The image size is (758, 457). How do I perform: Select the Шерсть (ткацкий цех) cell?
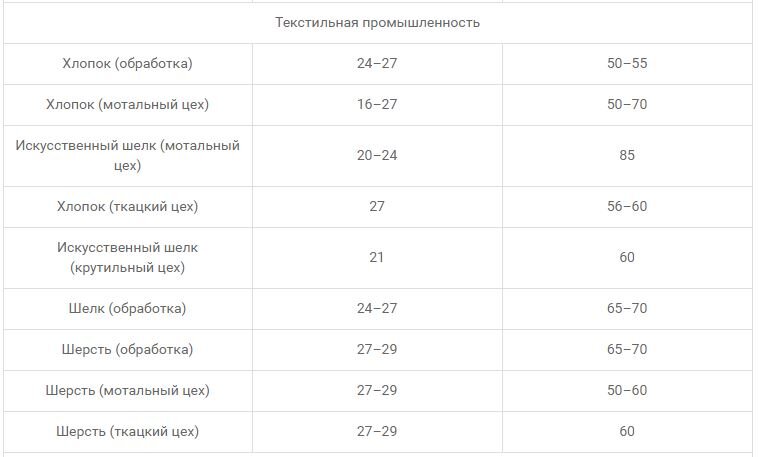(x=128, y=432)
